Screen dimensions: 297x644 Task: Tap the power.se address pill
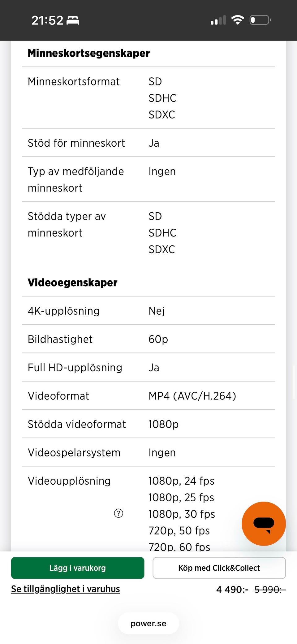(x=148, y=623)
